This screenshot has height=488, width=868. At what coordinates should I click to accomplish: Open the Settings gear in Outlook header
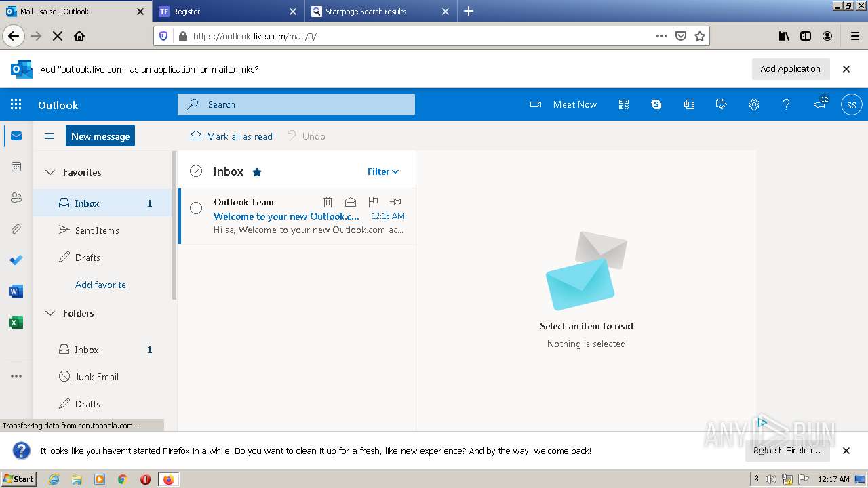[754, 104]
